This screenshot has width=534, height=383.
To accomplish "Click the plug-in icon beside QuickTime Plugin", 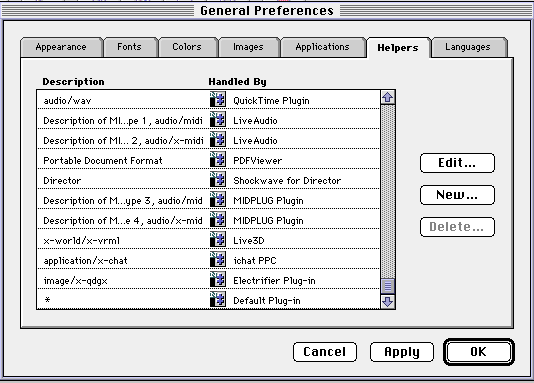I will [218, 99].
